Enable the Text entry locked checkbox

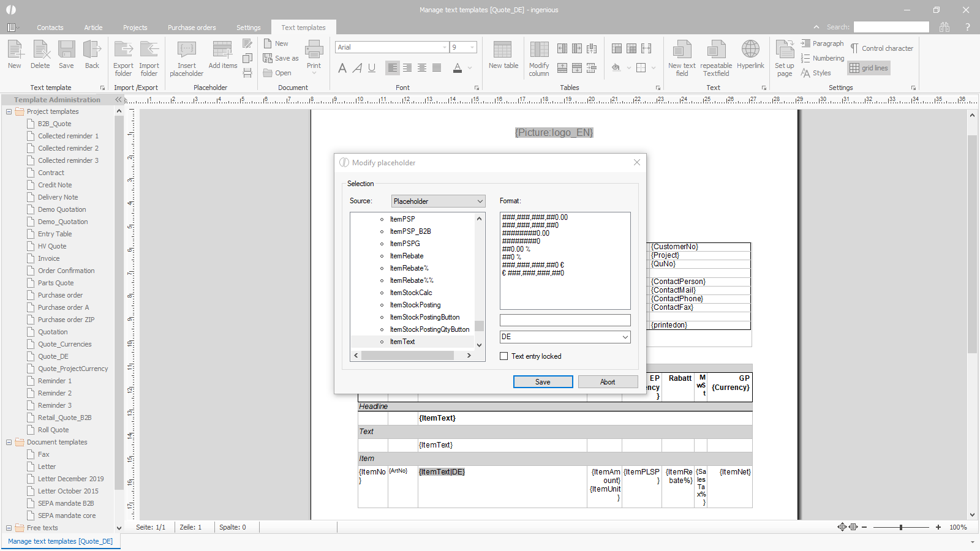click(x=504, y=356)
